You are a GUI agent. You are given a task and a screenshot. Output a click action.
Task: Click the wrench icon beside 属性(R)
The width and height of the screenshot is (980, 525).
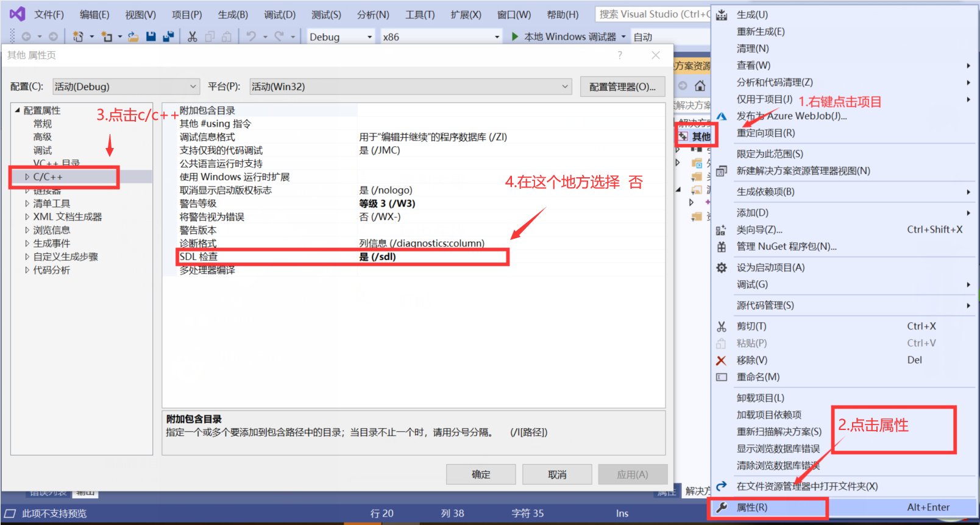(x=722, y=507)
